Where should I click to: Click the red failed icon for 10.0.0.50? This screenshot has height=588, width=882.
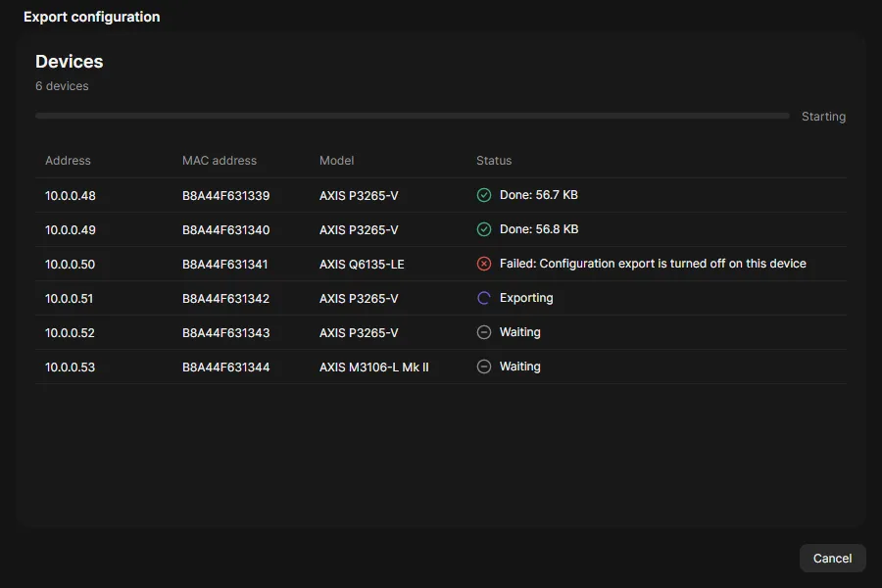484,264
